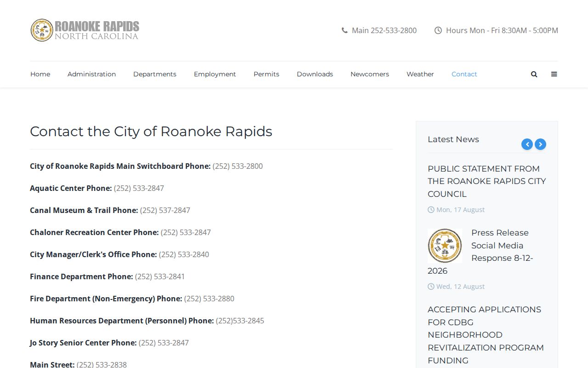The image size is (588, 368).
Task: Click the Roanoke Rapids city seal logo
Action: click(42, 30)
